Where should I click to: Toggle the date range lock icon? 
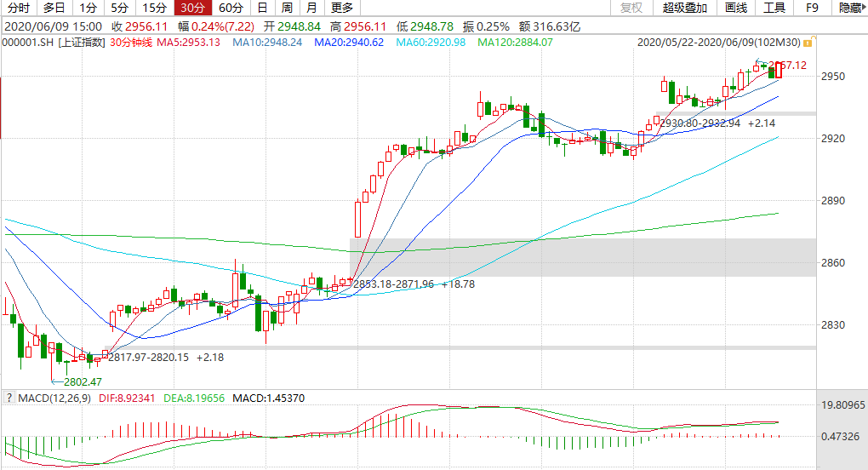pyautogui.click(x=808, y=43)
